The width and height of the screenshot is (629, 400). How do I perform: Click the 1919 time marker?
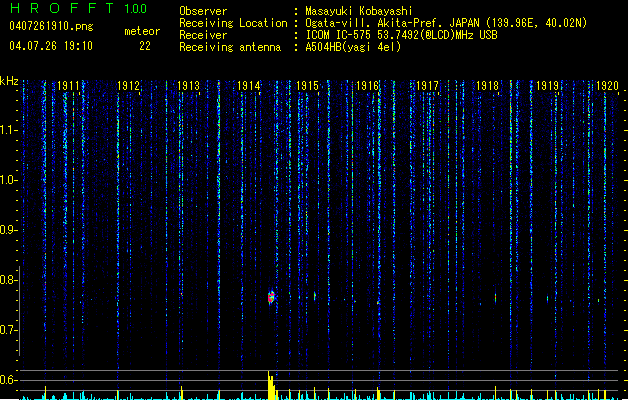tap(547, 86)
